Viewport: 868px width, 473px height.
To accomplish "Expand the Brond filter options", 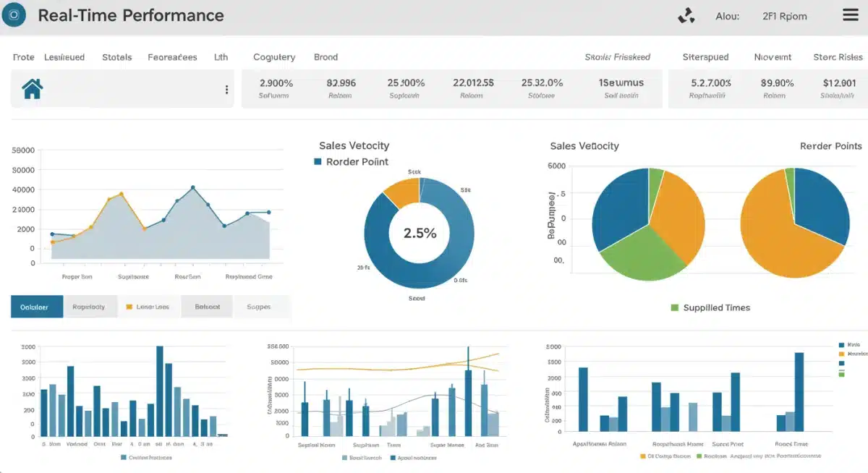I will click(x=325, y=56).
